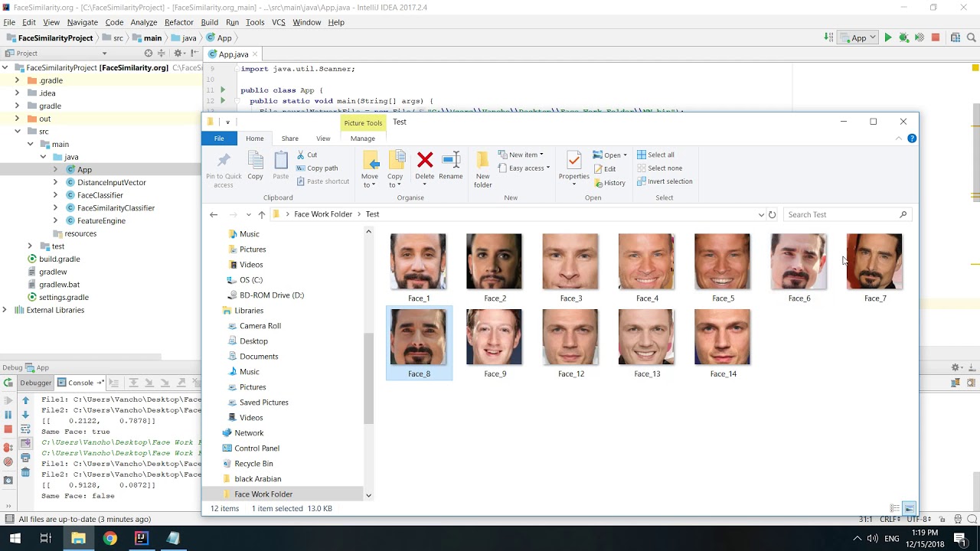Select the Console tab in Debug panel

tap(80, 383)
